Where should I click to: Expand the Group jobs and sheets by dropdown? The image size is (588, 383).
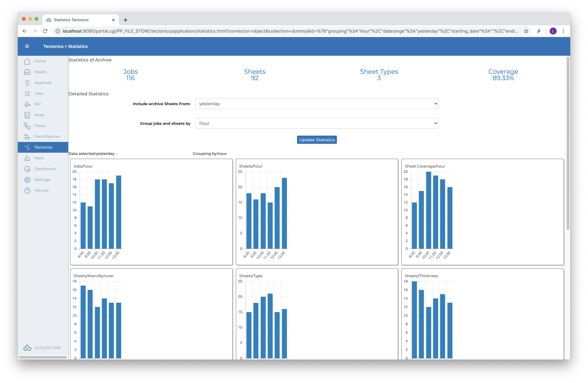coord(317,123)
